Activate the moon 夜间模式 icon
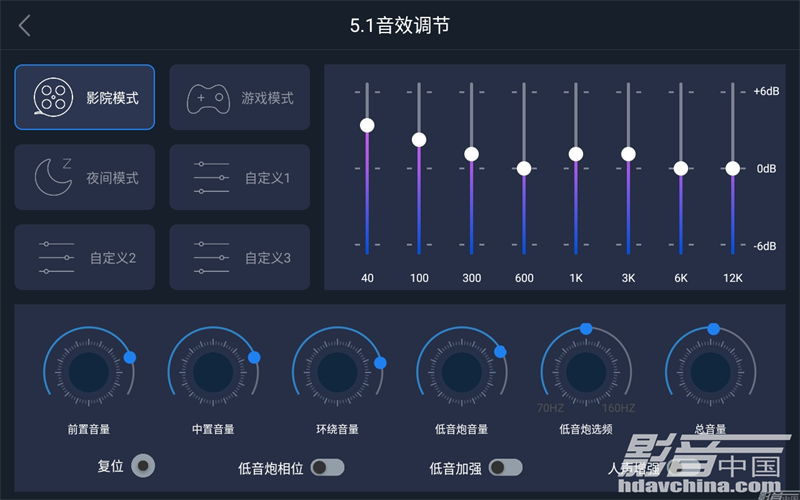 click(53, 177)
